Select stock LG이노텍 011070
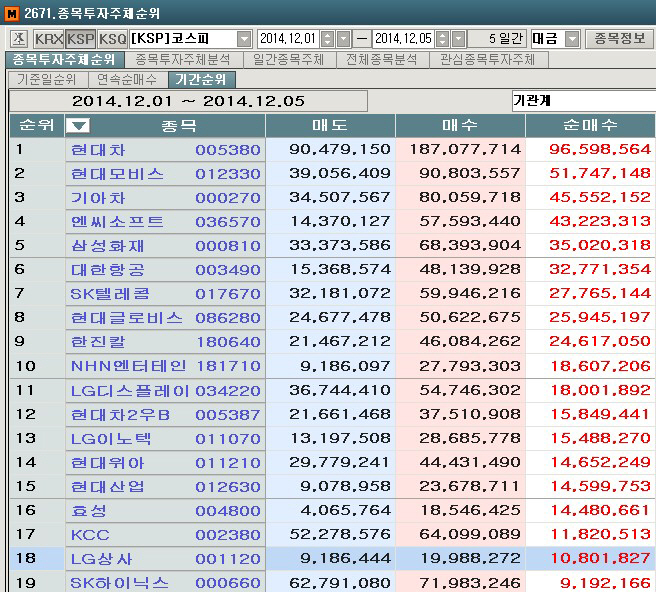Screen dimensions: 656x592 [165, 439]
